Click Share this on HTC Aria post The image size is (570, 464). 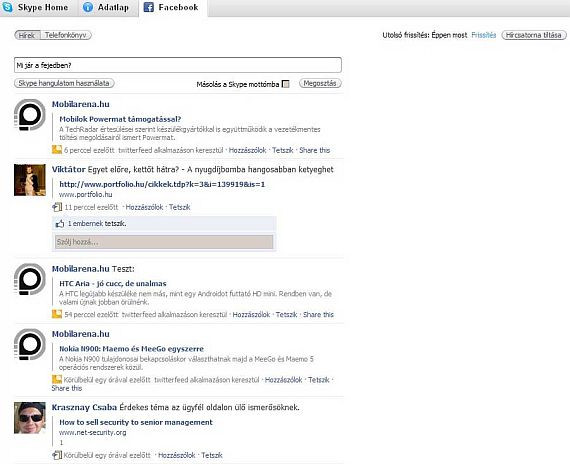318,315
